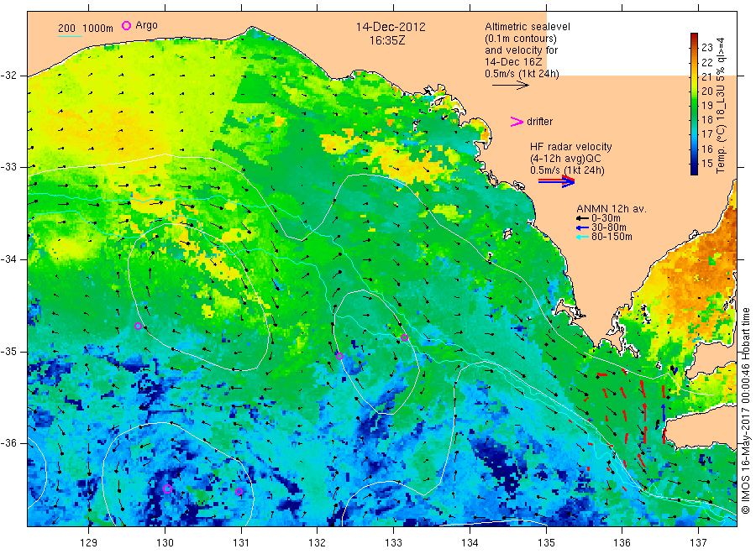Screen dimensions: 756x554
Task: Click the 19 tick label on the colorbar
Action: click(706, 106)
